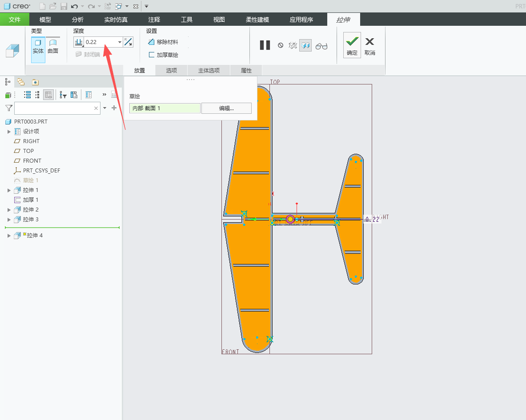Select the no preview icon
The width and height of the screenshot is (526, 420).
click(x=281, y=45)
